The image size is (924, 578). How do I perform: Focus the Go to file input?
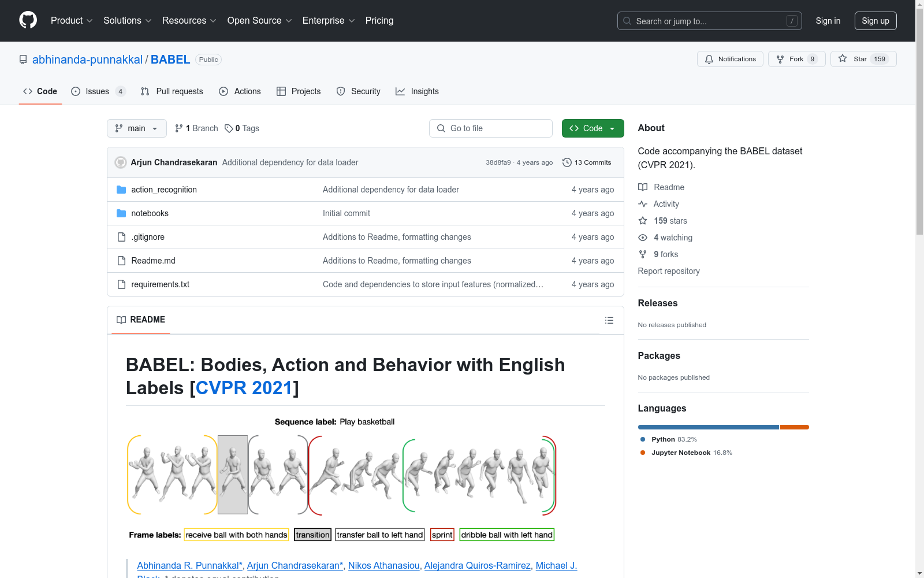[491, 128]
